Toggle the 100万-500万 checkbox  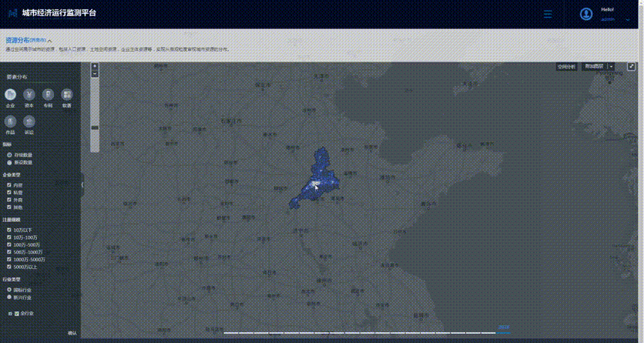click(x=9, y=245)
